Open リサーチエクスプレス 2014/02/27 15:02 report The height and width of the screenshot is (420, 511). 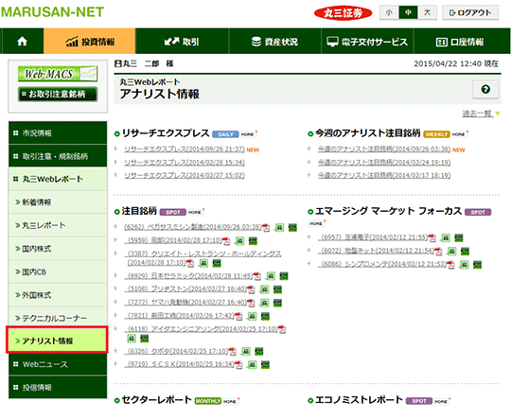[x=185, y=175]
